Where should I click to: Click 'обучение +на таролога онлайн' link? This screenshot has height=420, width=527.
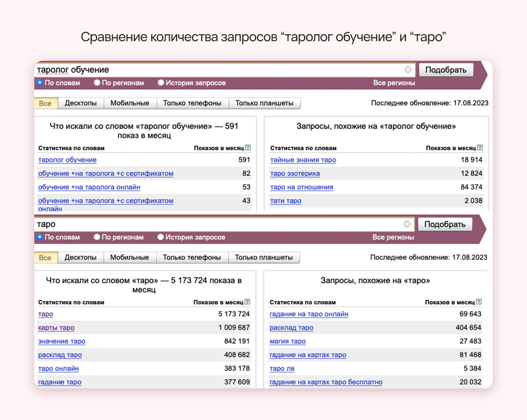(x=89, y=187)
